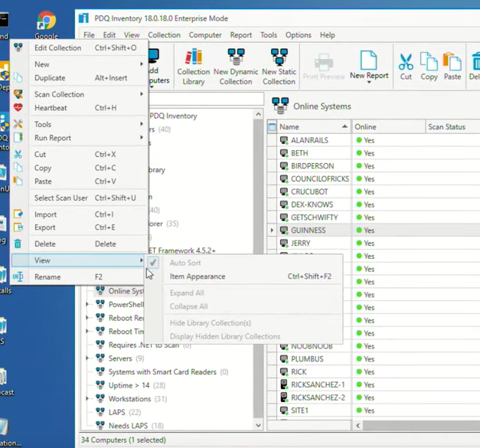The width and height of the screenshot is (480, 448).
Task: Expand the New submenu arrow
Action: [x=142, y=64]
